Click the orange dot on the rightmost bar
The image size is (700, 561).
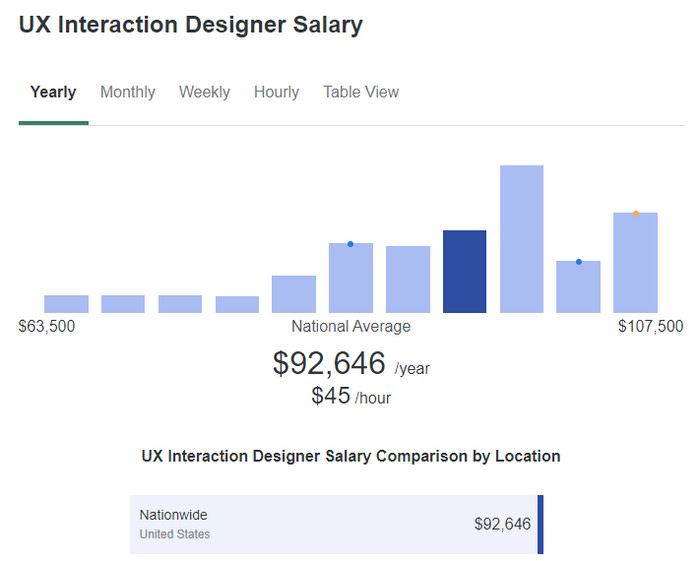pyautogui.click(x=635, y=213)
